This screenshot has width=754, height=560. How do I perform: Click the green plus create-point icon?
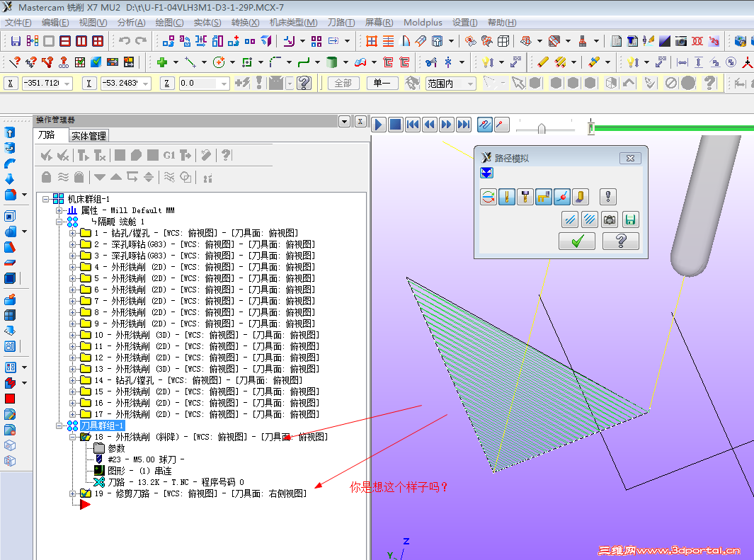click(162, 62)
